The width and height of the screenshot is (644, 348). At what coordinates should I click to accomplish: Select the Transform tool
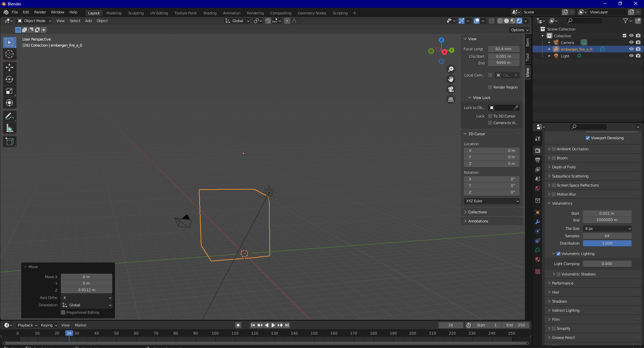pos(9,103)
